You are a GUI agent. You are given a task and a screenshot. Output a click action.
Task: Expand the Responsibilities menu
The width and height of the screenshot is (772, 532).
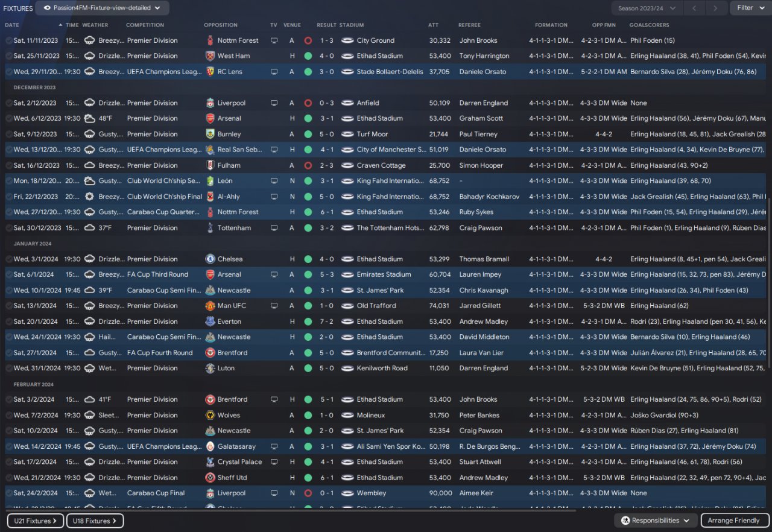(655, 521)
